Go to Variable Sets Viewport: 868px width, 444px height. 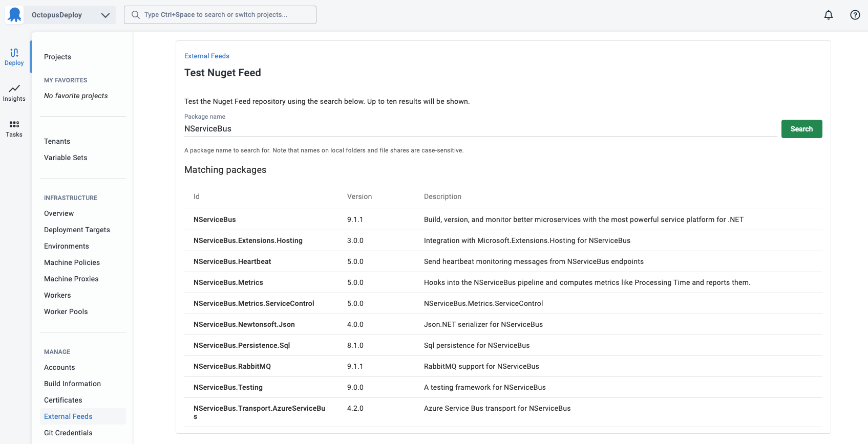click(x=66, y=158)
